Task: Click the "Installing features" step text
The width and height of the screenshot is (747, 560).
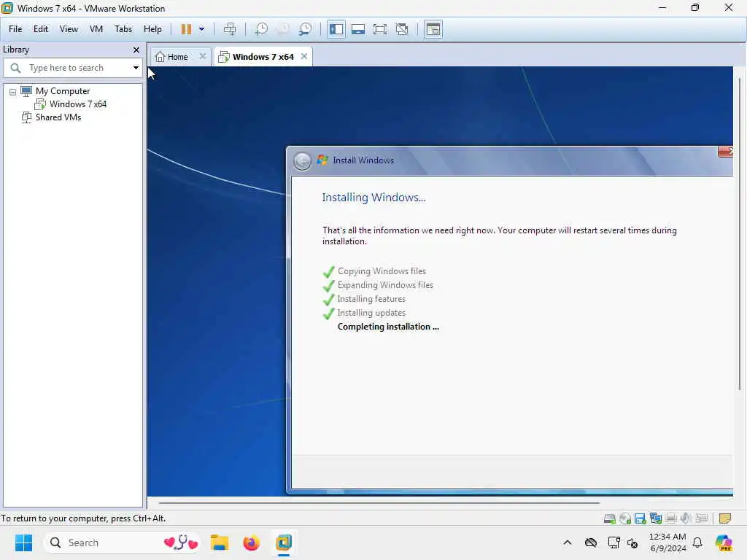Action: point(371,299)
